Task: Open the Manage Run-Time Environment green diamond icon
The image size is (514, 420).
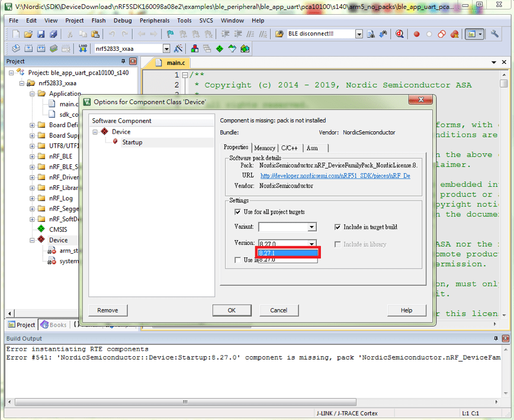Action: tap(220, 49)
